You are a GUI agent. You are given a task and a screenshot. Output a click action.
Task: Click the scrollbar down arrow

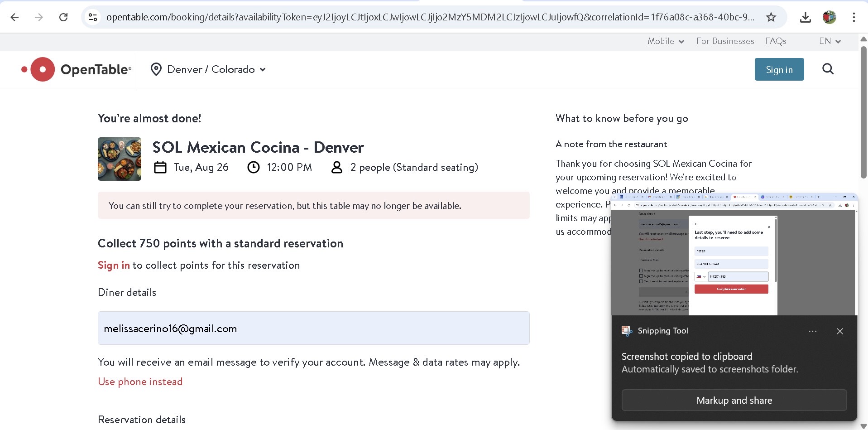863,425
